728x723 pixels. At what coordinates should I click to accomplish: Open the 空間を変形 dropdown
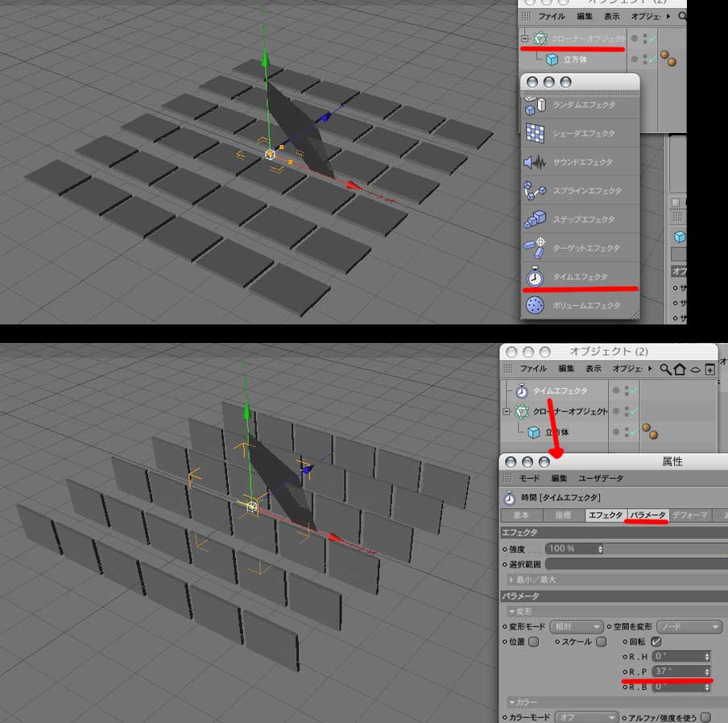[x=689, y=627]
